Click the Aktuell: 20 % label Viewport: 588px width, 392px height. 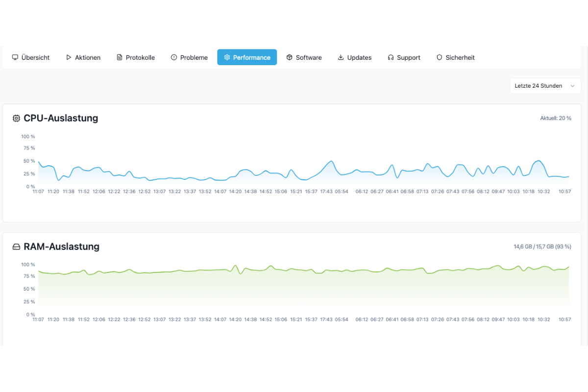click(x=555, y=118)
